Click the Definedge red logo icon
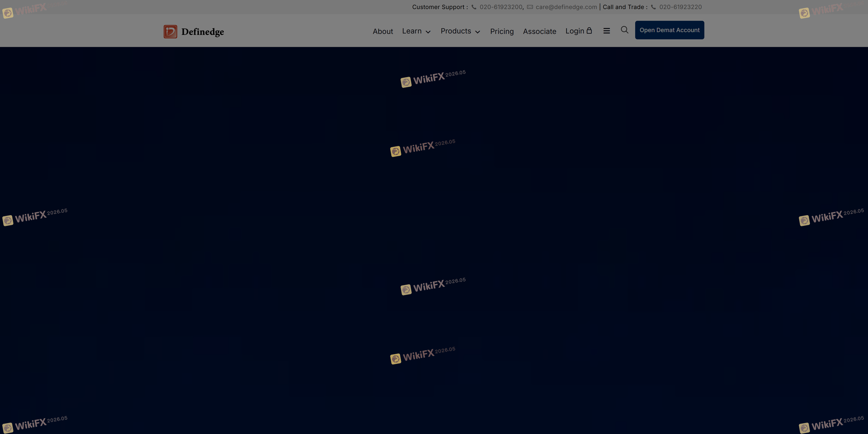 coord(170,32)
